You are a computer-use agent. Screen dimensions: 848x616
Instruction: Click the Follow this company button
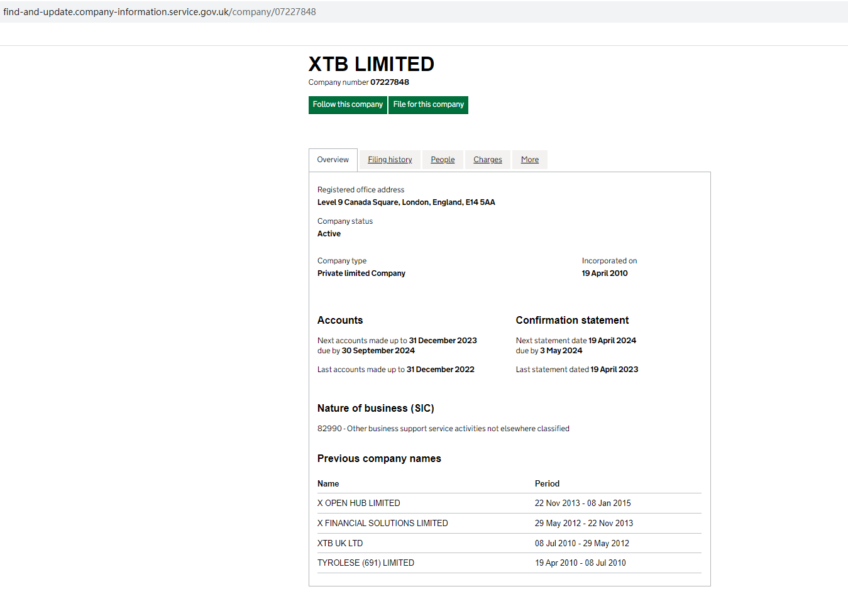[348, 104]
